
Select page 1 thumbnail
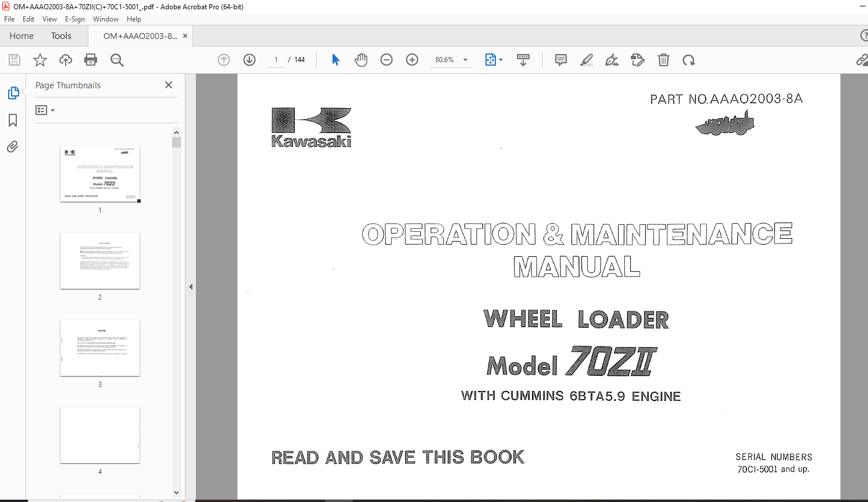point(100,174)
